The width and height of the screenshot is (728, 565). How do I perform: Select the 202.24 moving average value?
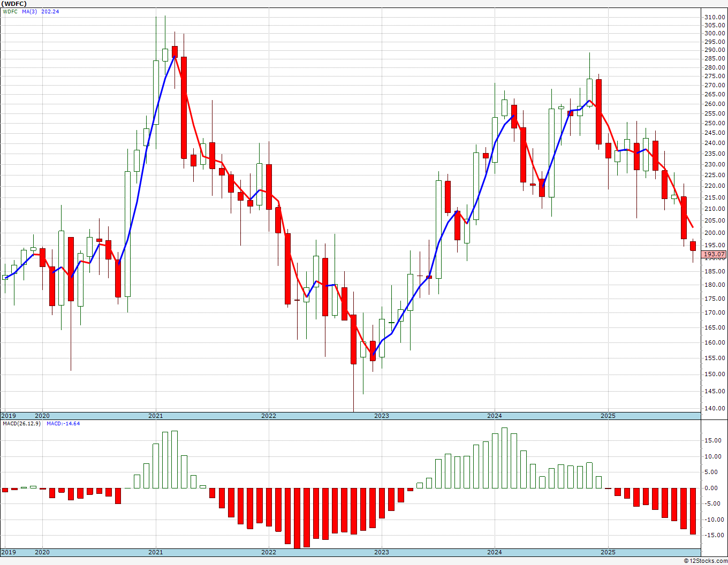[50, 11]
